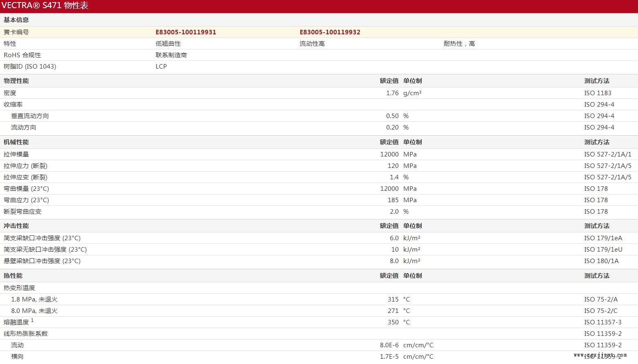This screenshot has height=364, width=638.
Task: Select the 物理性能 section header
Action: pyautogui.click(x=16, y=81)
